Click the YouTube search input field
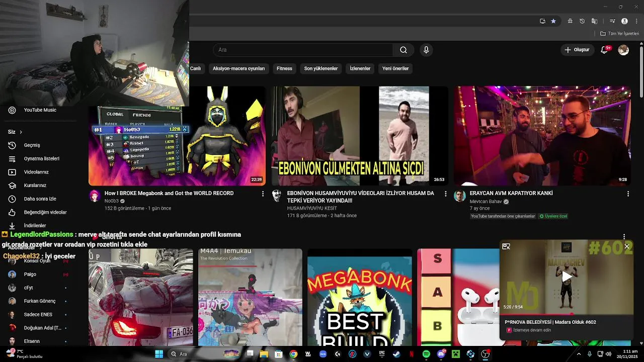 [x=303, y=50]
